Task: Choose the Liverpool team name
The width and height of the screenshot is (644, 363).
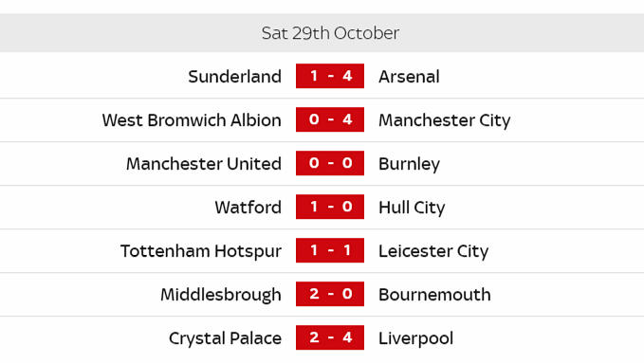Action: tap(415, 338)
